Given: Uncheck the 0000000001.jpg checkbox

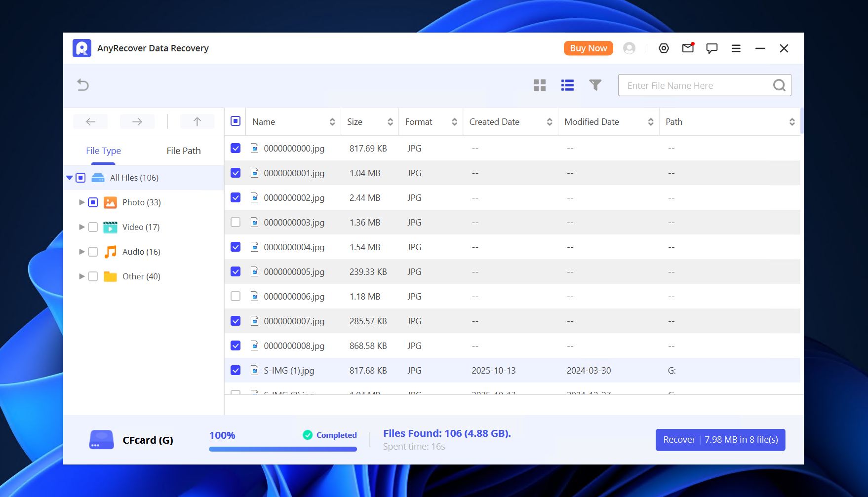Looking at the screenshot, I should [x=236, y=173].
